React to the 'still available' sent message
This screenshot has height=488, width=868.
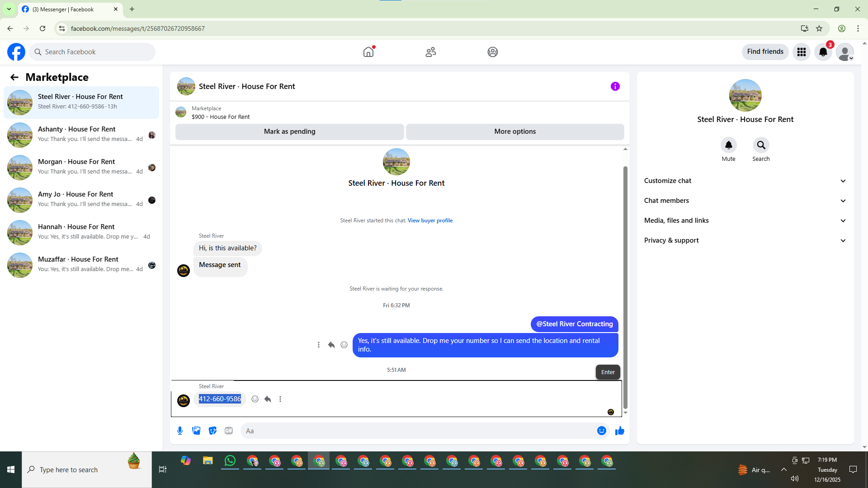pos(344,345)
